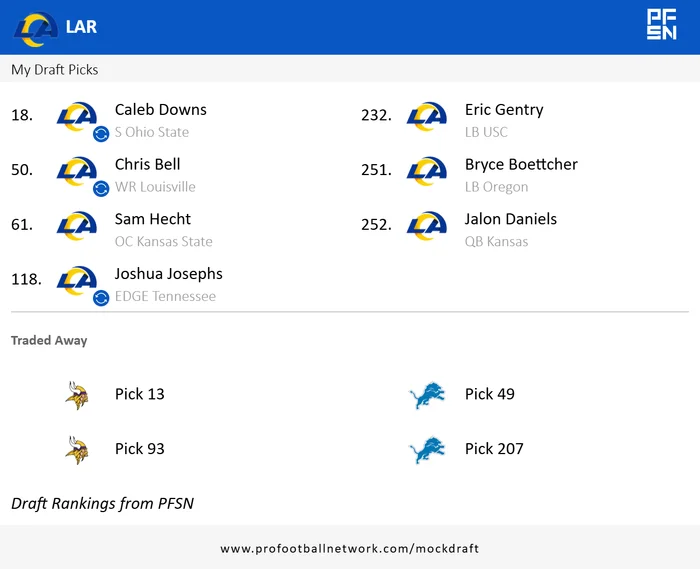Click pick number 232
700x569 pixels.
(x=376, y=115)
